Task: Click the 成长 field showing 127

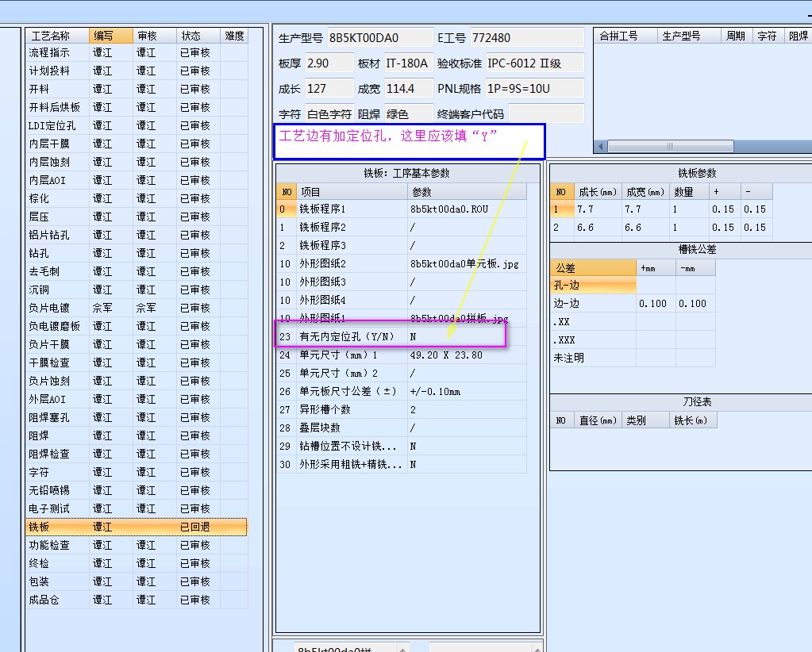Action: 329,89
